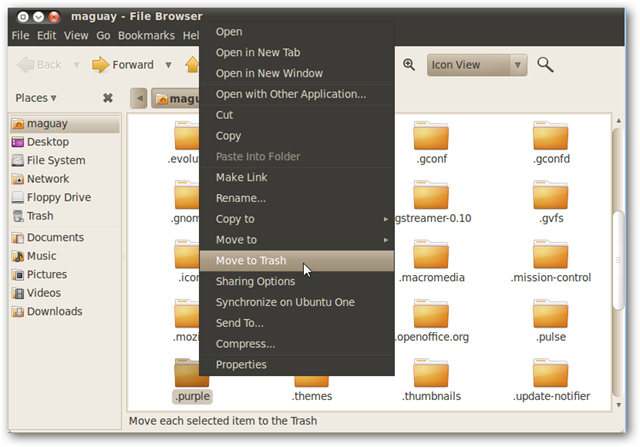Open Pictures bookmark in sidebar
The image size is (640, 447).
(65, 274)
